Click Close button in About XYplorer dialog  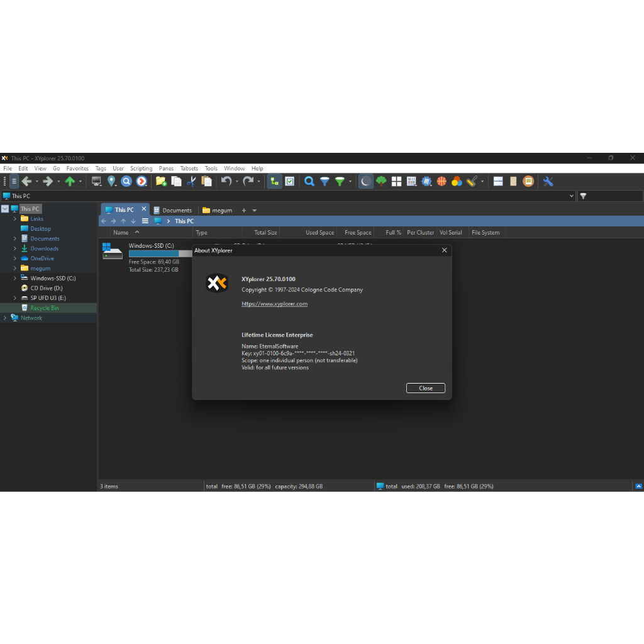426,388
